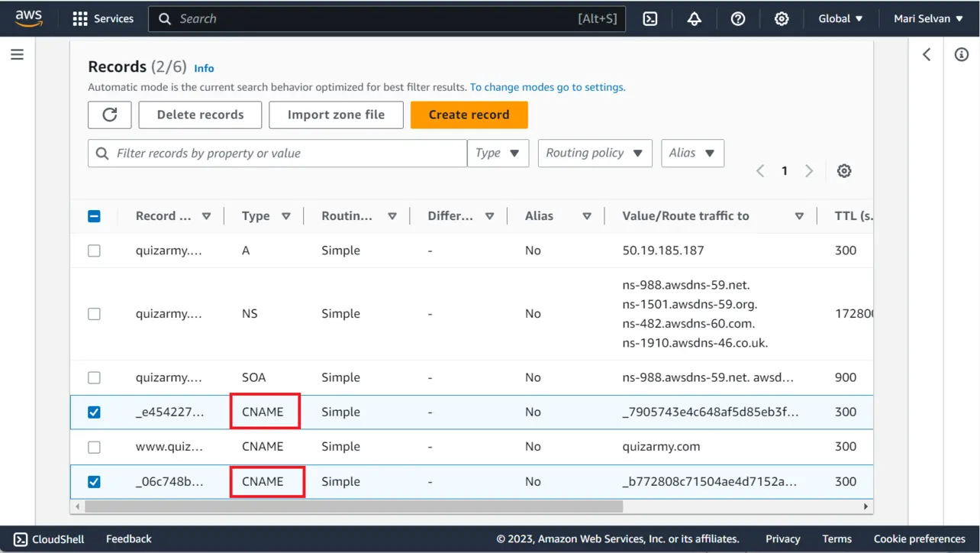Toggle the select-all records checkbox
The image size is (980, 553).
(94, 216)
